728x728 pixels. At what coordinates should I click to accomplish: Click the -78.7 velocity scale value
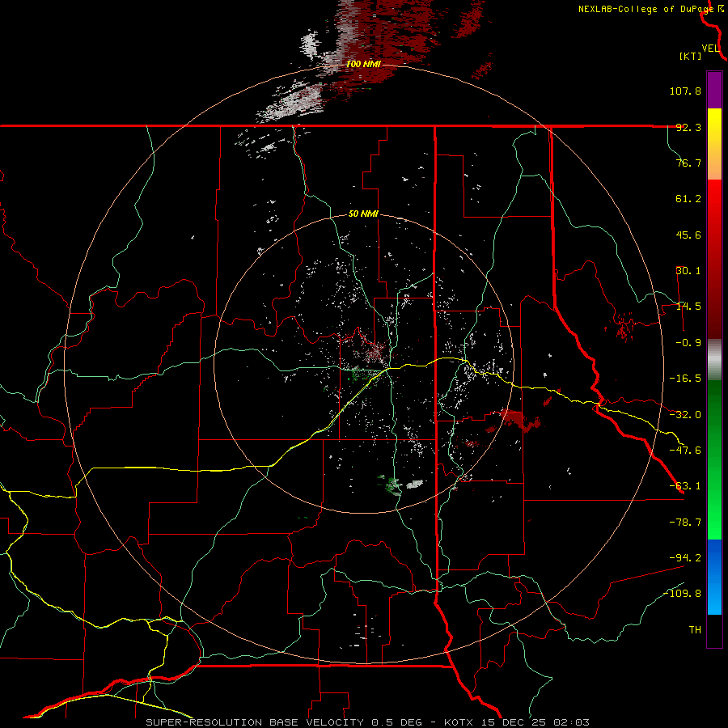pyautogui.click(x=685, y=523)
